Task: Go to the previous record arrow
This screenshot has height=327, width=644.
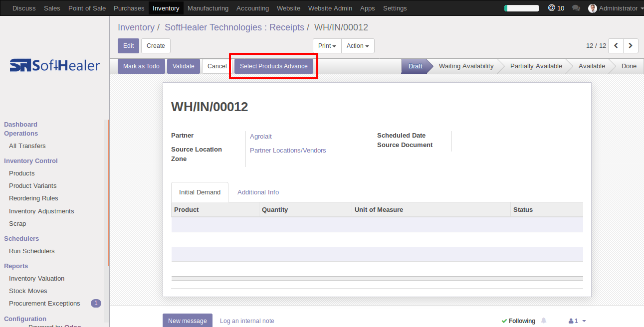Action: (x=616, y=46)
